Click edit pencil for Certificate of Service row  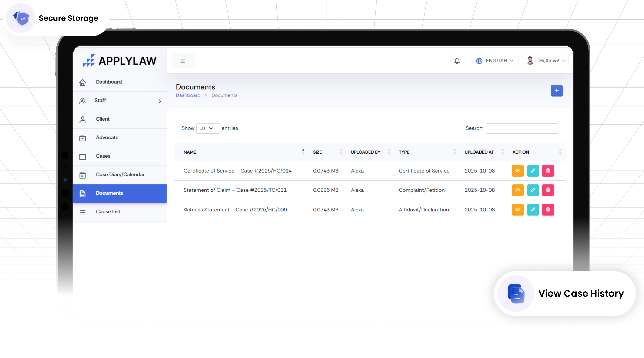click(x=533, y=171)
